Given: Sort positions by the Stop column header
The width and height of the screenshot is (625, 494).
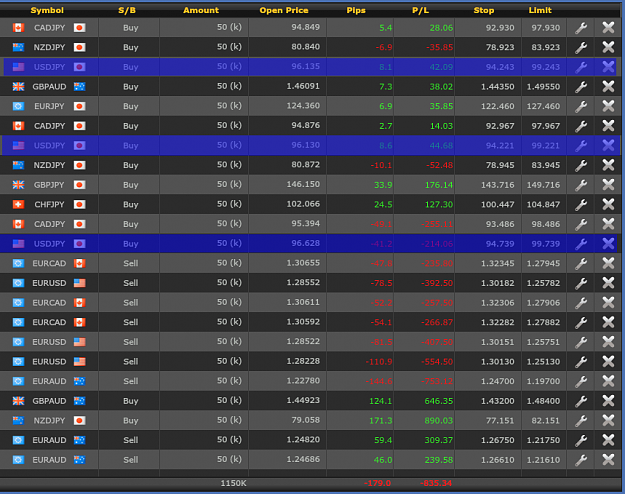Looking at the screenshot, I should tap(484, 10).
